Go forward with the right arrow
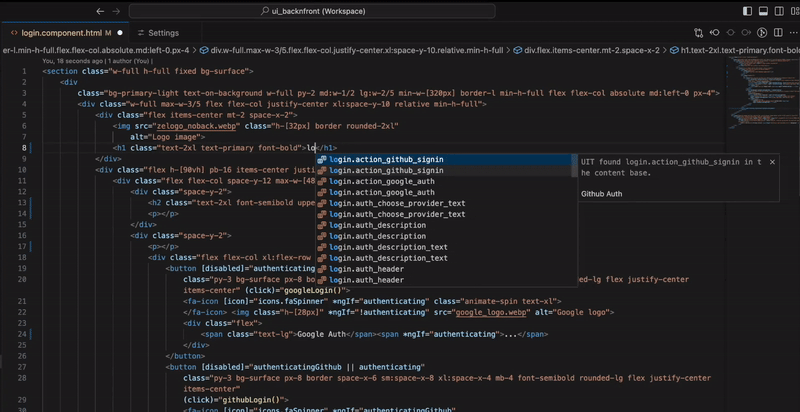This screenshot has width=800, height=412. pyautogui.click(x=116, y=11)
